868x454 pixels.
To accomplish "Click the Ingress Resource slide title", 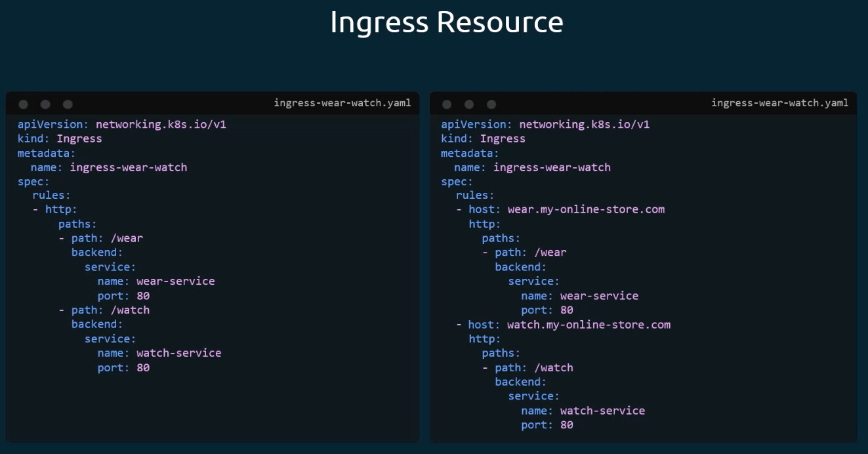I will click(446, 22).
